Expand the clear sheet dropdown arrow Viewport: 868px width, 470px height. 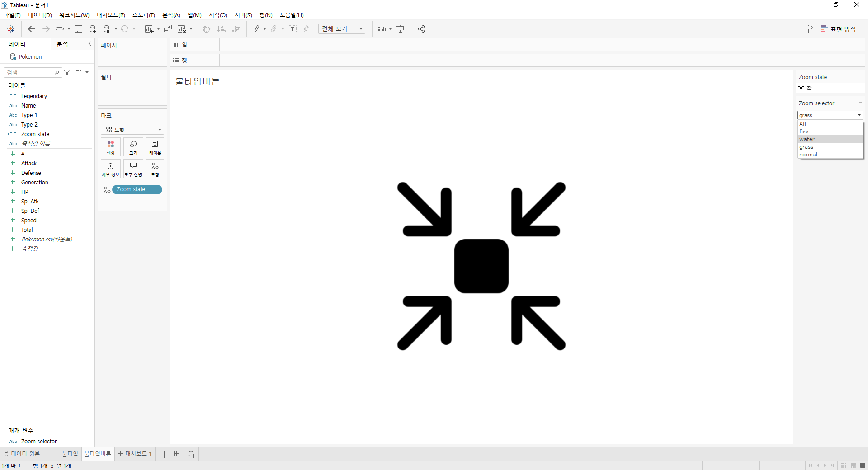click(191, 29)
